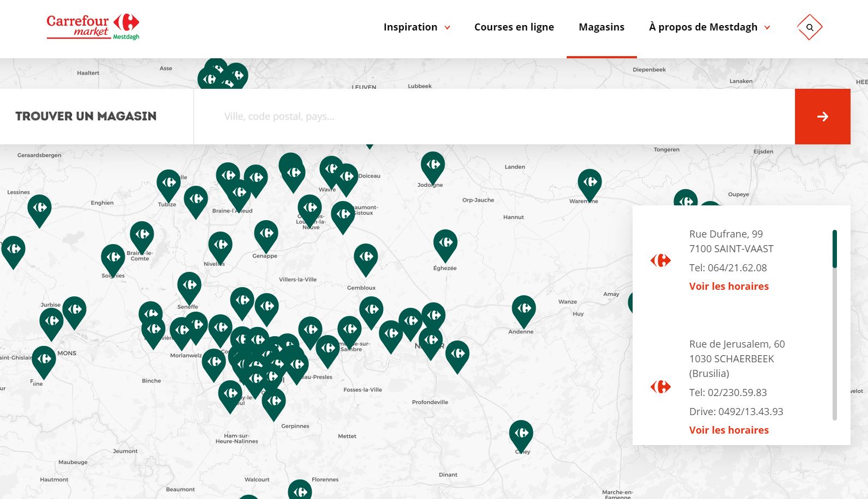The width and height of the screenshot is (868, 499).
Task: Select the store pin near Éghezée
Action: point(445,244)
